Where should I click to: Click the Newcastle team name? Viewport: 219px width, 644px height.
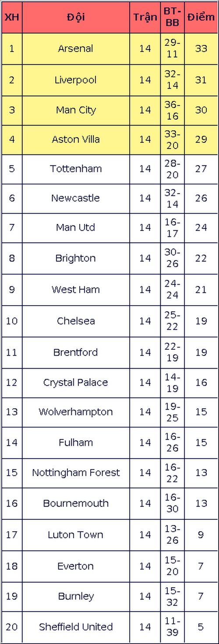point(75,198)
